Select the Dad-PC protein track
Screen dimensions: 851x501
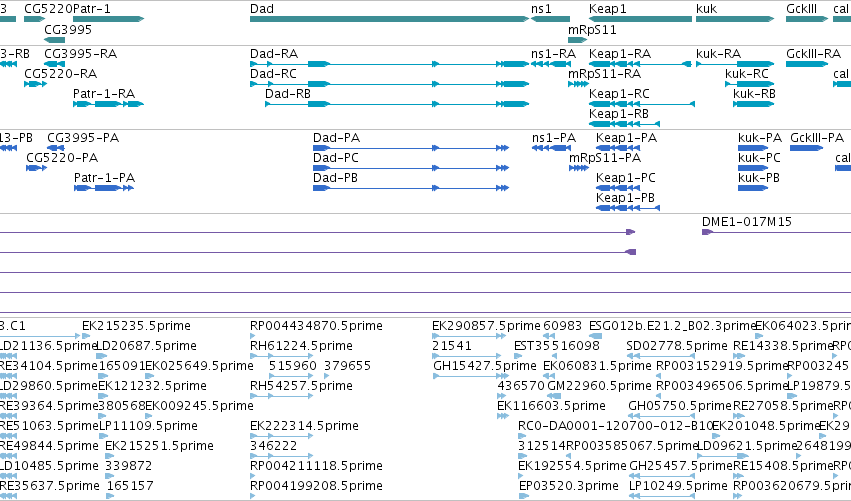coord(411,168)
